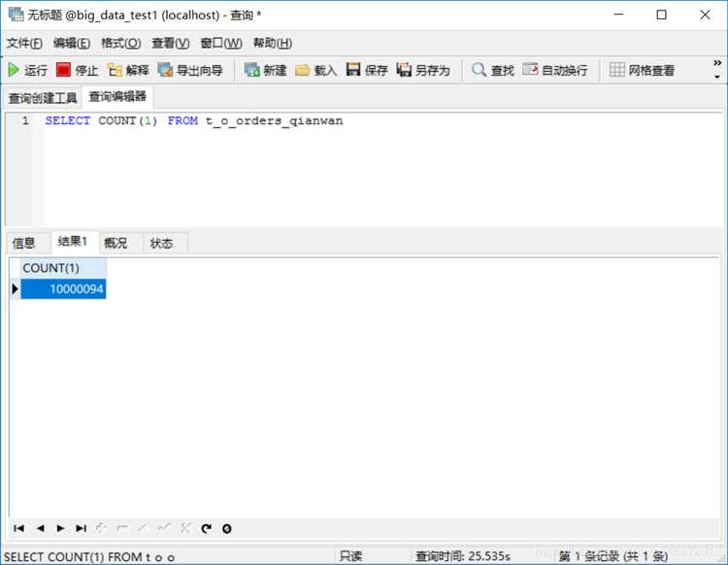Go to the first record navigation button
This screenshot has width=728, height=565.
(x=19, y=528)
